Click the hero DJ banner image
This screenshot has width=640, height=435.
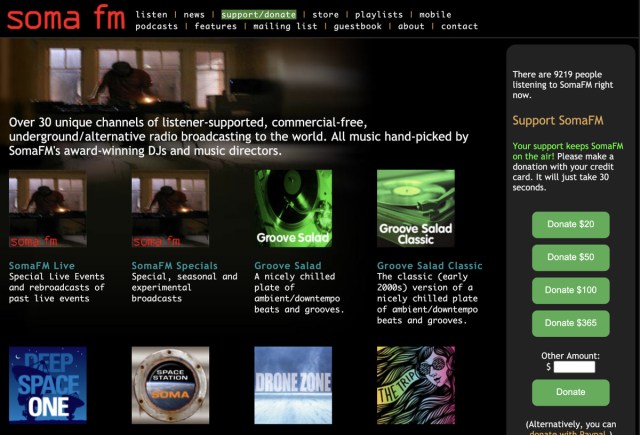tap(184, 78)
